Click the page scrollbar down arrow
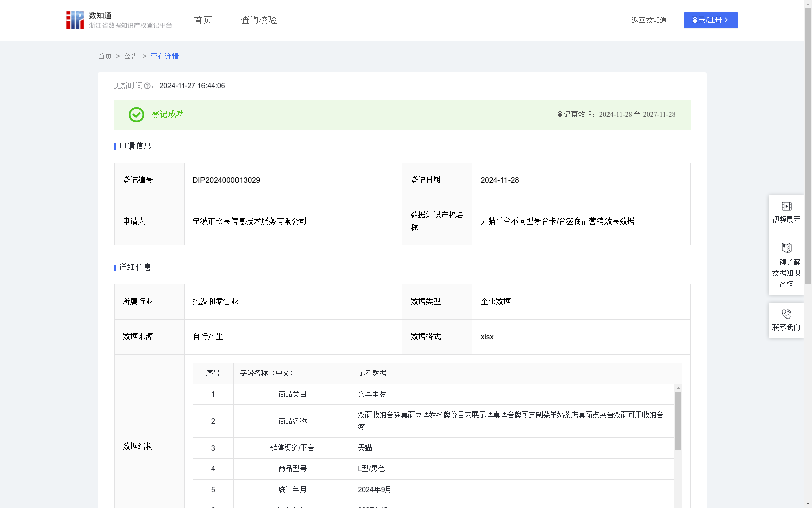This screenshot has height=508, width=812. [x=808, y=504]
